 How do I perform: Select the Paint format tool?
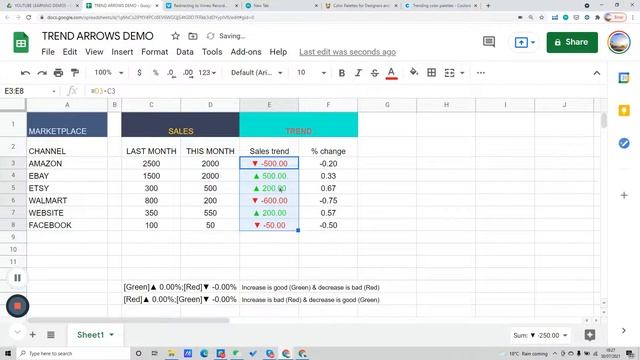tap(75, 73)
